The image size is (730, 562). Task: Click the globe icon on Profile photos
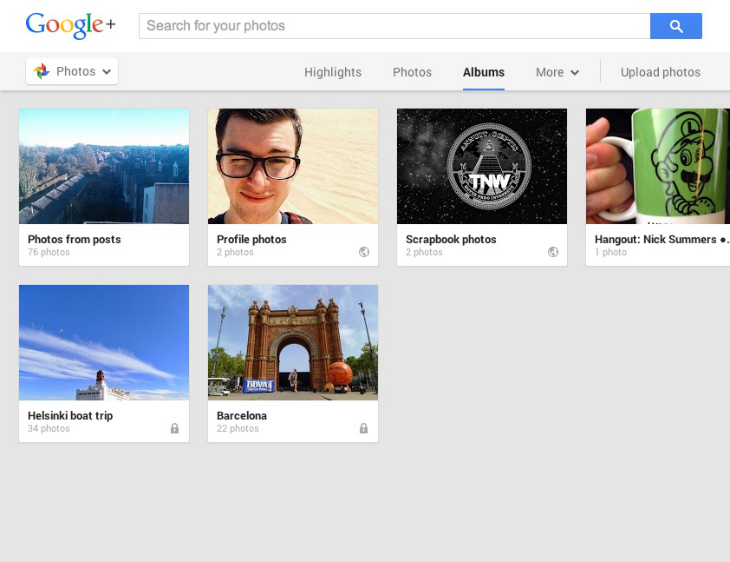pos(364,252)
